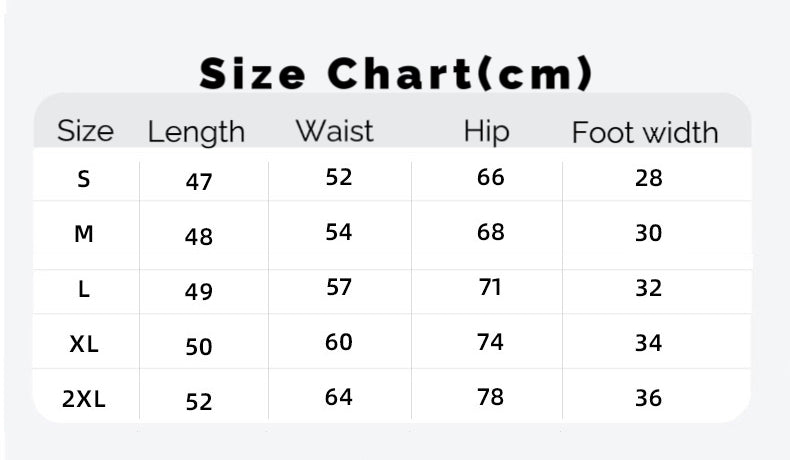Viewport: 790px width, 460px height.
Task: Click the S size row label
Action: (x=84, y=180)
